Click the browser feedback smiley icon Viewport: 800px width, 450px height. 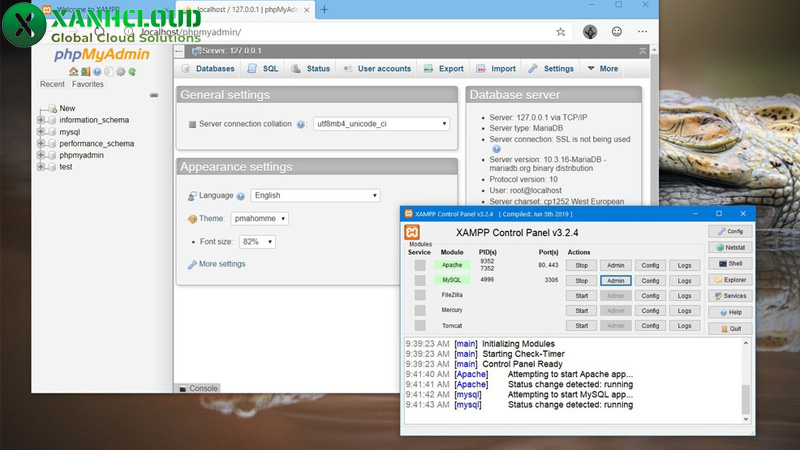(x=616, y=32)
